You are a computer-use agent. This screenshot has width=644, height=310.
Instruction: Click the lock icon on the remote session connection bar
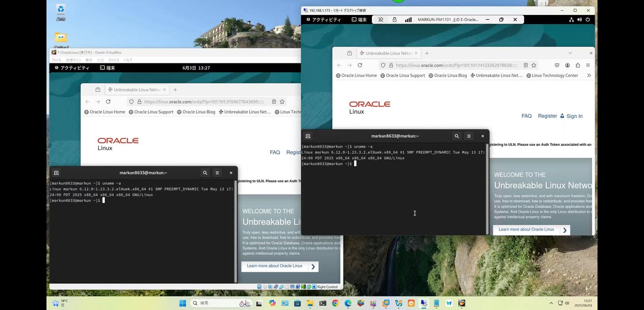394,19
